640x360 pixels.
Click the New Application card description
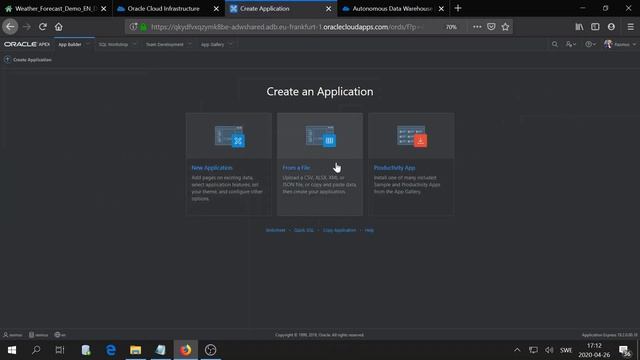[227, 188]
